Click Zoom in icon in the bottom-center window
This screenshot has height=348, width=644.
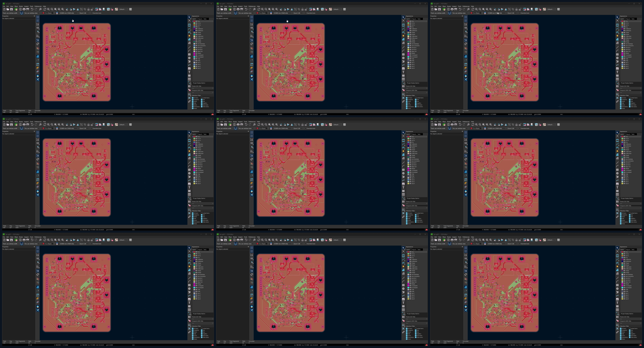tap(262, 240)
